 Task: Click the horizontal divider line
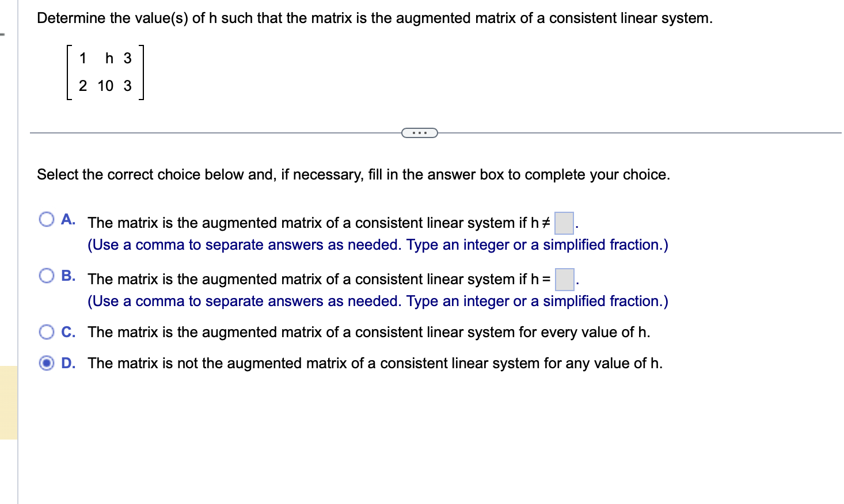[202, 132]
